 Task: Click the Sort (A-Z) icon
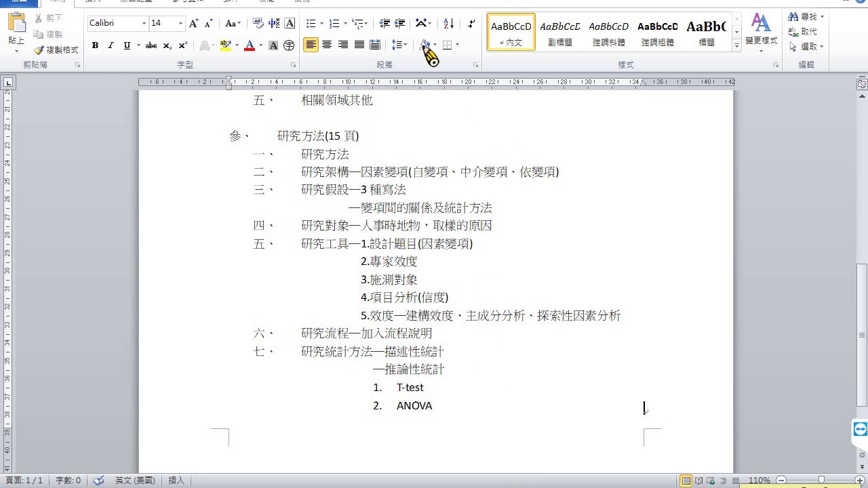[x=448, y=23]
